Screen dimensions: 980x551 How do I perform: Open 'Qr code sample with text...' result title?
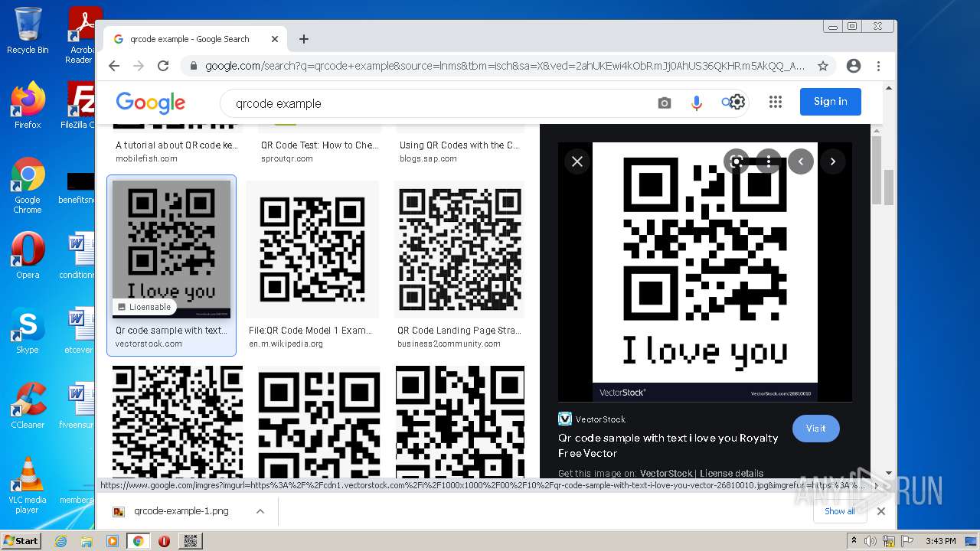point(171,331)
